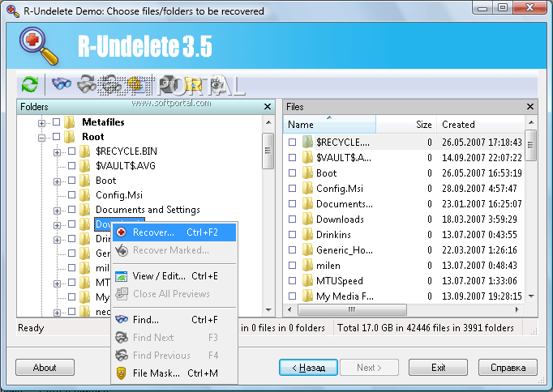Click the Root folder icon in tree

pos(70,137)
